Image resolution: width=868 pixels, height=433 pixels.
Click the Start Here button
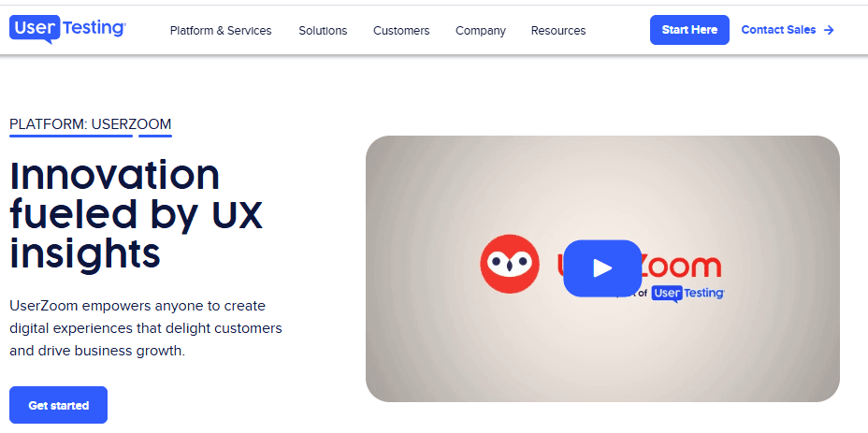[689, 30]
